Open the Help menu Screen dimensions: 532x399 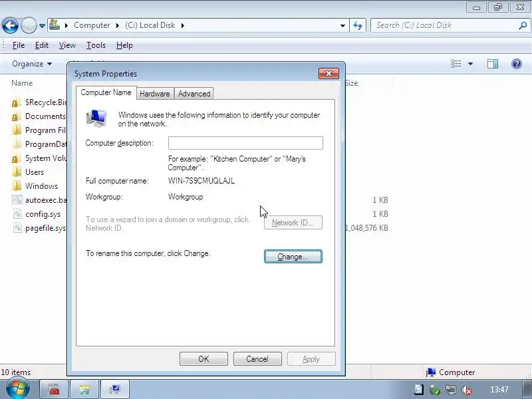point(124,45)
